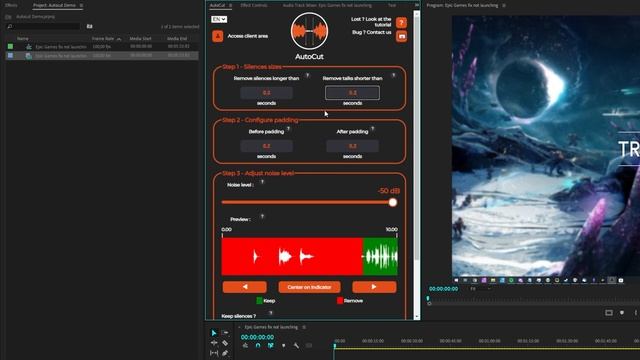Viewport: 640px width, 360px height.
Task: Toggle insert sequences as nests icon in timeline
Action: click(245, 346)
